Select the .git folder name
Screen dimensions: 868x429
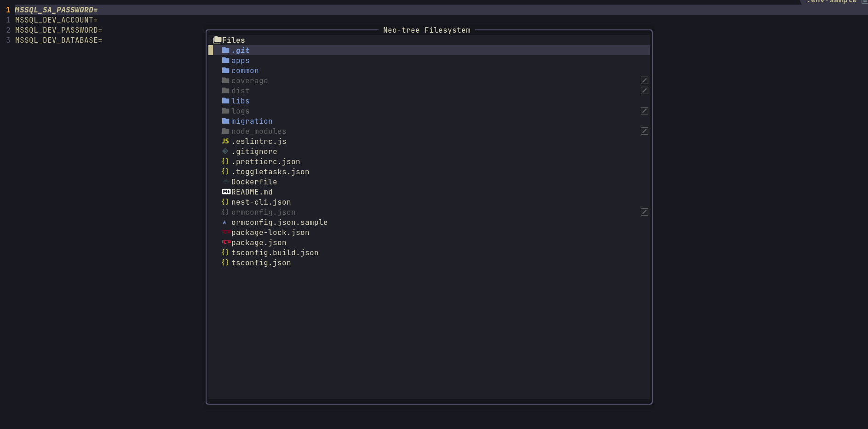coord(240,50)
